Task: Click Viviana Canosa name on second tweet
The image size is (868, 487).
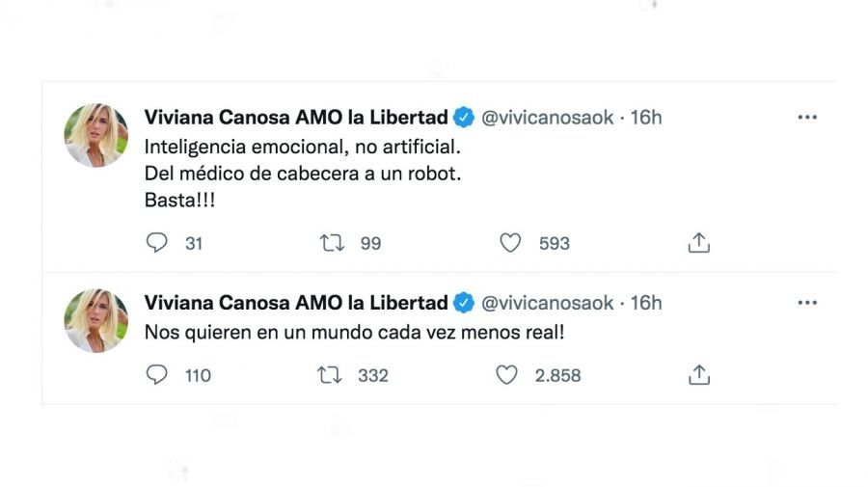Action: click(x=295, y=303)
